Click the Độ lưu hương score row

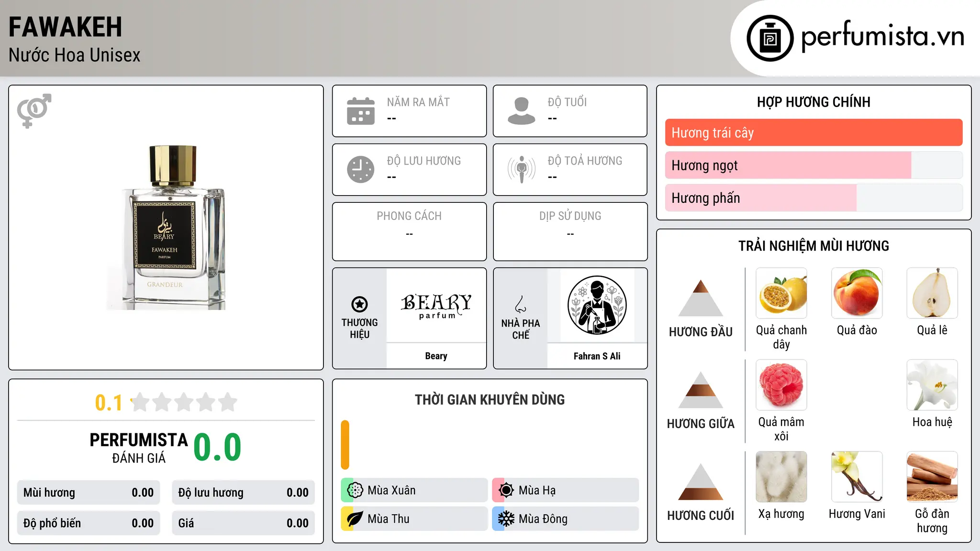pyautogui.click(x=243, y=492)
